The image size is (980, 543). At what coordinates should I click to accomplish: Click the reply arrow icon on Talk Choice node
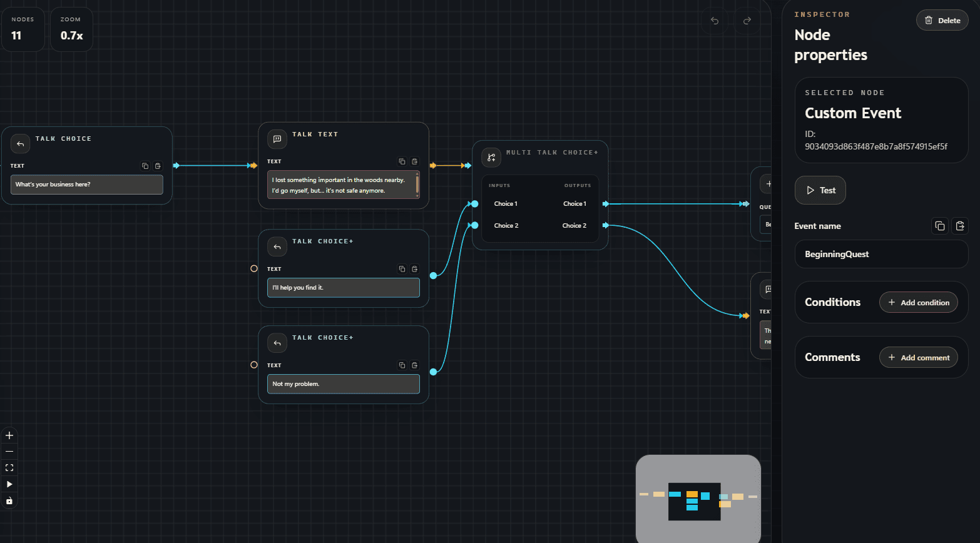tap(20, 144)
